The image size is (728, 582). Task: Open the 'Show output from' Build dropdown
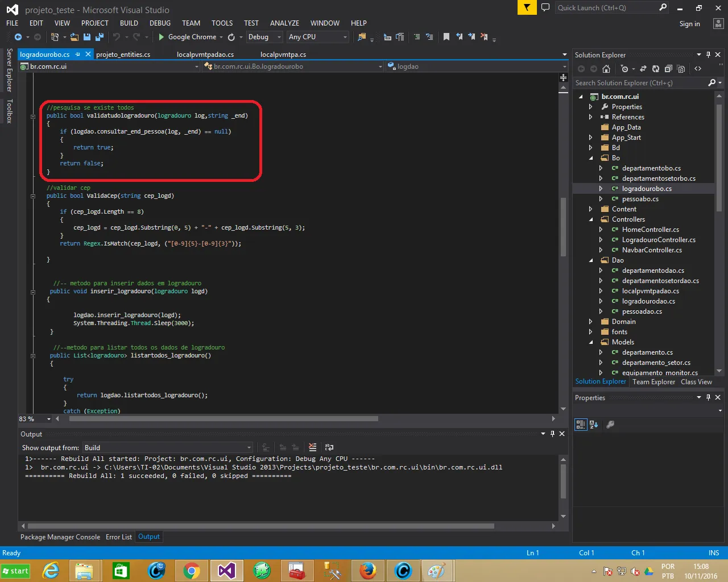(x=168, y=448)
